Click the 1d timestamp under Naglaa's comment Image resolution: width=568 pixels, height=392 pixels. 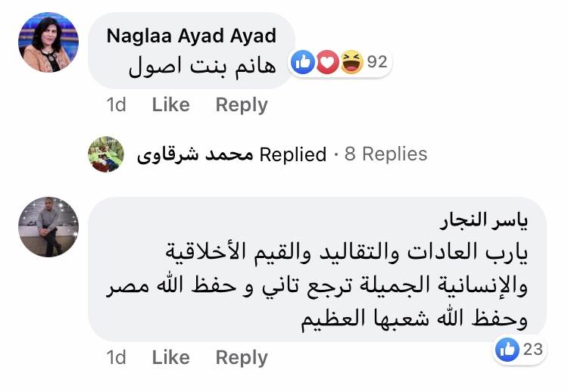tap(117, 105)
